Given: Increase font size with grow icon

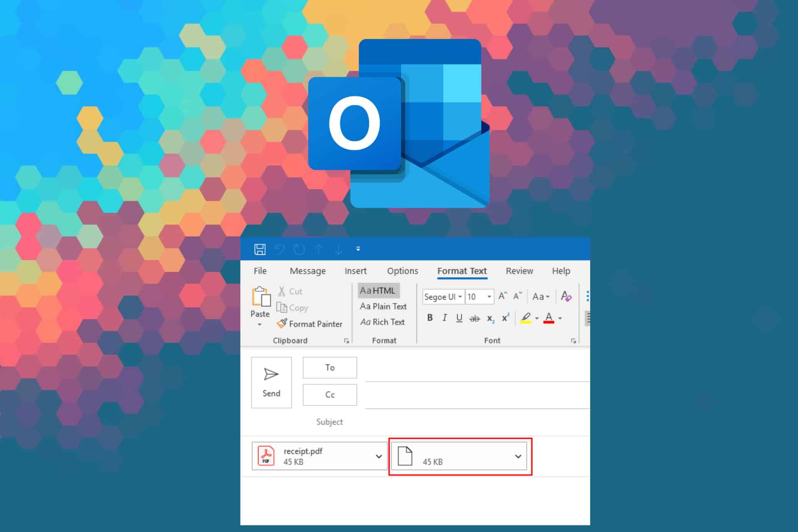Looking at the screenshot, I should point(502,296).
